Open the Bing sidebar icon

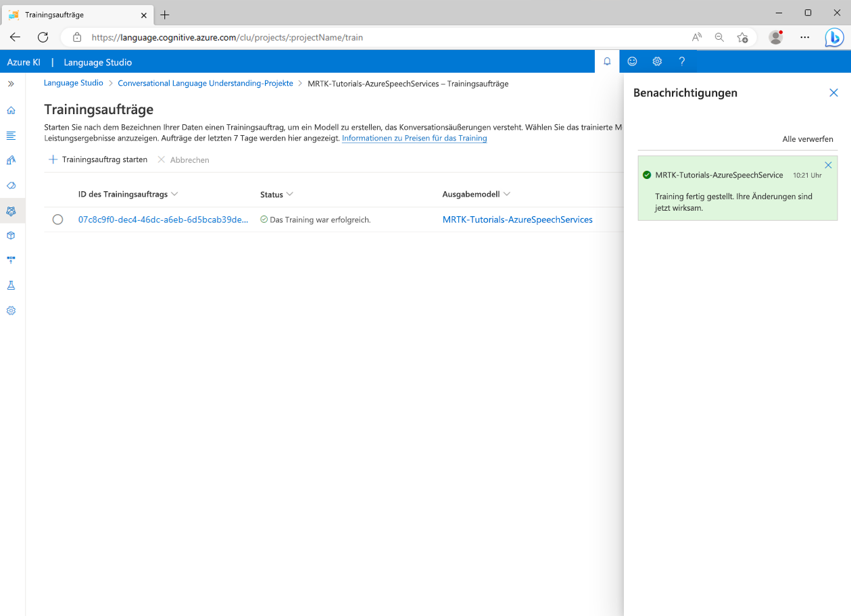834,38
